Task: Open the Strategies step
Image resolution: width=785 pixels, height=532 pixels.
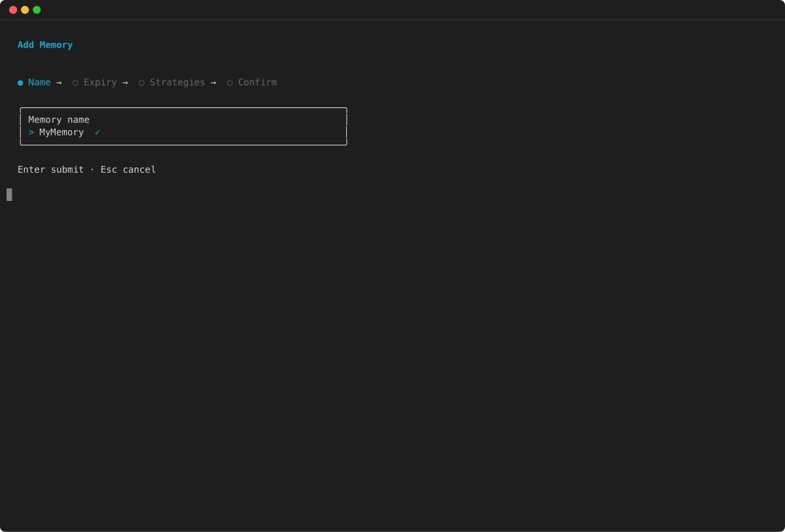Action: tap(177, 82)
